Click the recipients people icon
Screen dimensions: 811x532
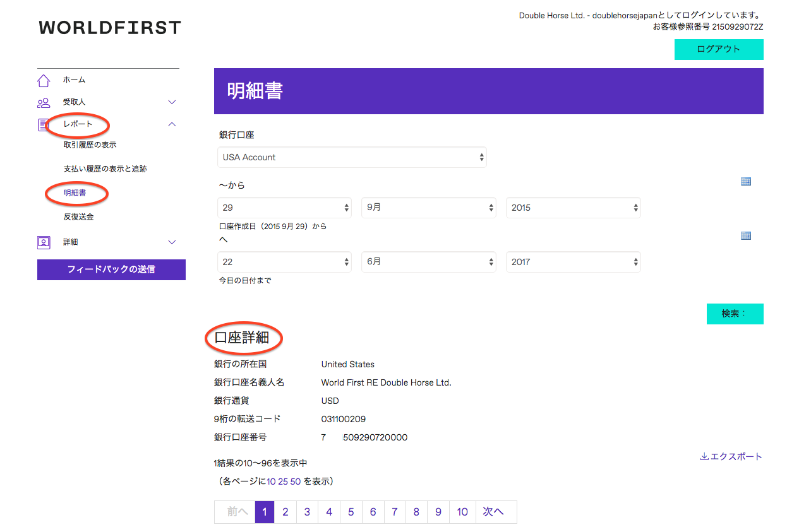click(x=44, y=102)
